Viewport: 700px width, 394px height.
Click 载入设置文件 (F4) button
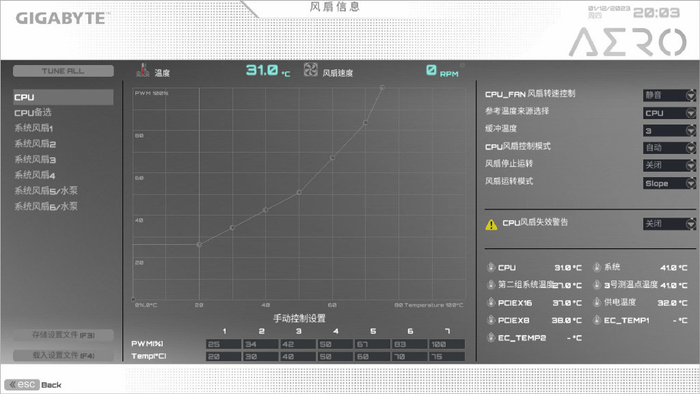(63, 355)
